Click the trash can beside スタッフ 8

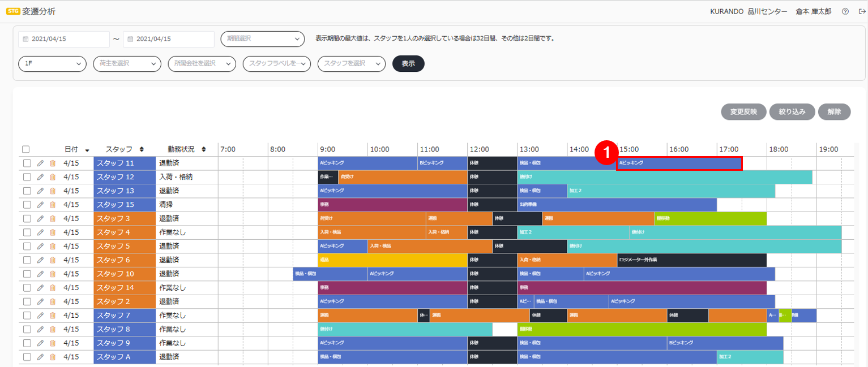[x=53, y=329]
